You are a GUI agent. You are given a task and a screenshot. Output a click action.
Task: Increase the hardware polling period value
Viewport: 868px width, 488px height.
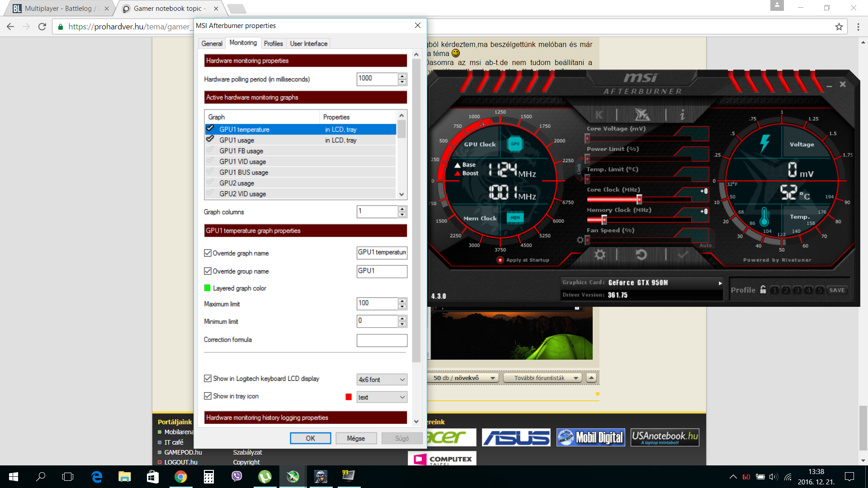click(402, 76)
